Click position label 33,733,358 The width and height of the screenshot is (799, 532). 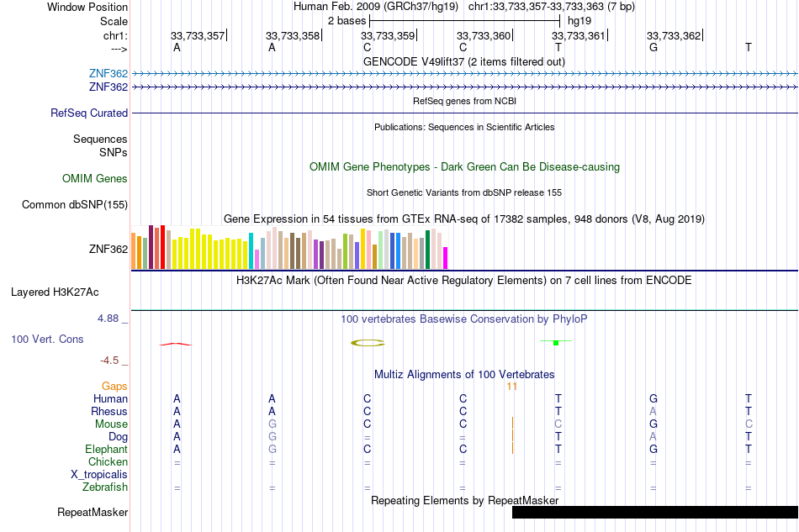click(293, 35)
